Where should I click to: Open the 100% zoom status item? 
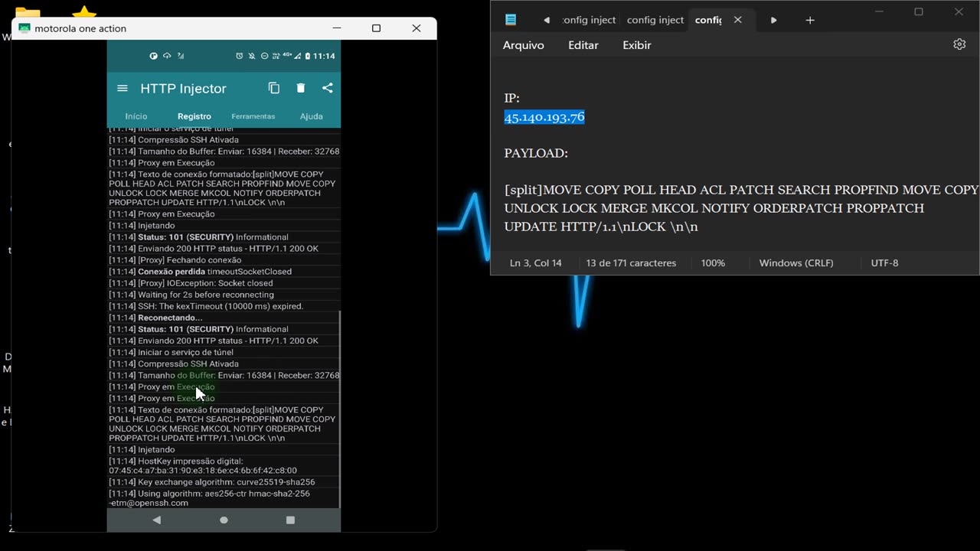click(713, 262)
